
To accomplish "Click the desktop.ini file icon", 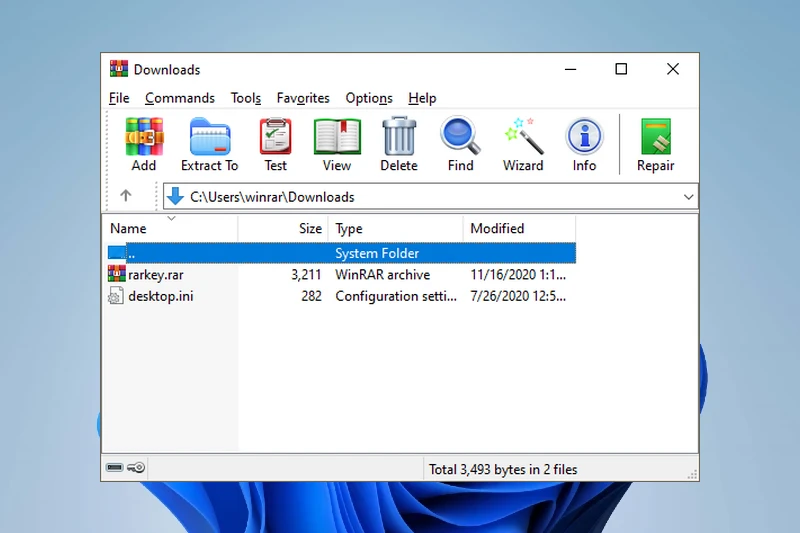I will (116, 296).
